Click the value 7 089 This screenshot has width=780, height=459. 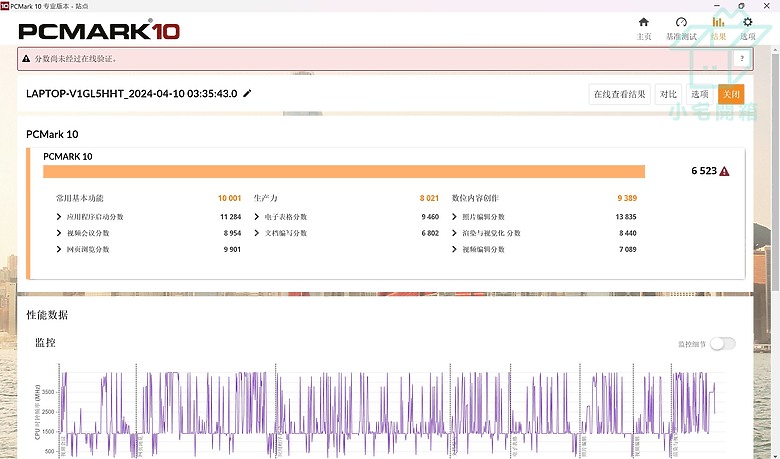point(628,249)
